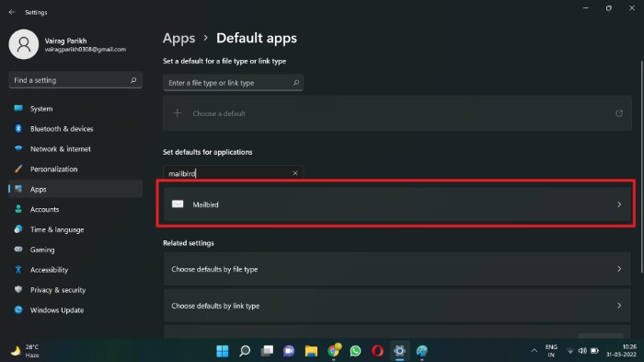
Task: Click the open-external icon on Choose a default
Action: pyautogui.click(x=619, y=113)
